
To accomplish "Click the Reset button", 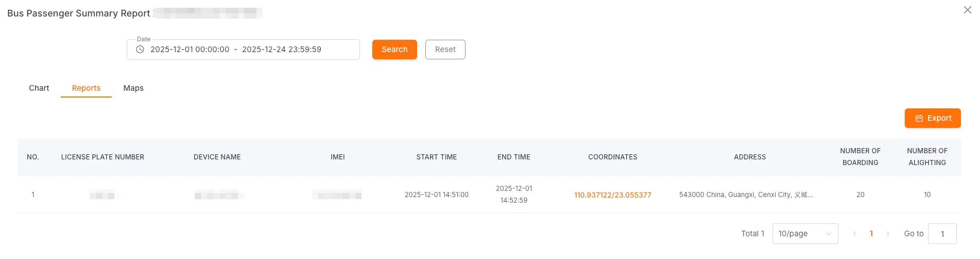I will 445,50.
